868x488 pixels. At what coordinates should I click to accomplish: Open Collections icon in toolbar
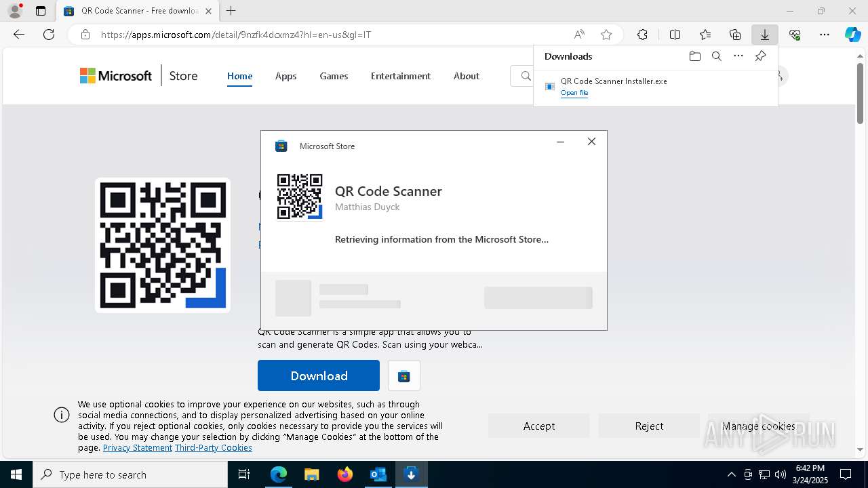[735, 35]
